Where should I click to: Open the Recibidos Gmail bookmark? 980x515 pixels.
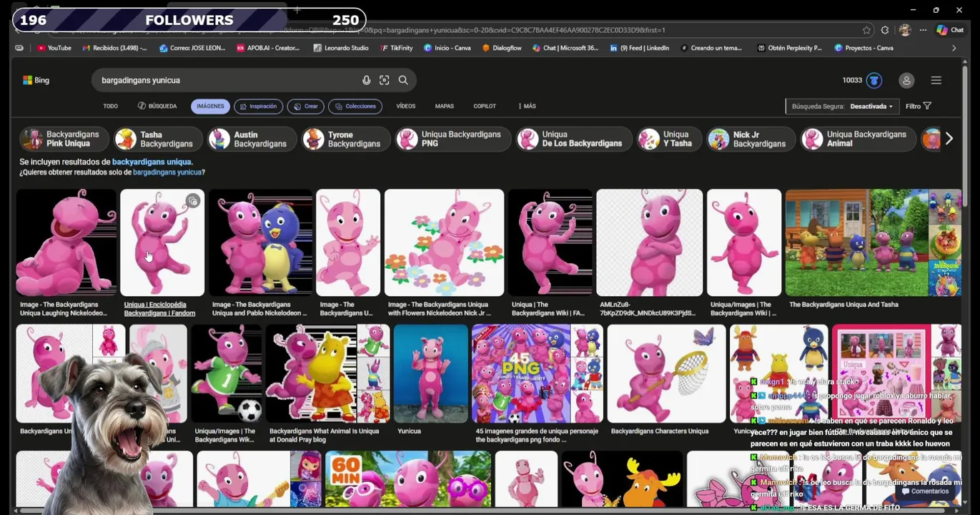point(114,48)
